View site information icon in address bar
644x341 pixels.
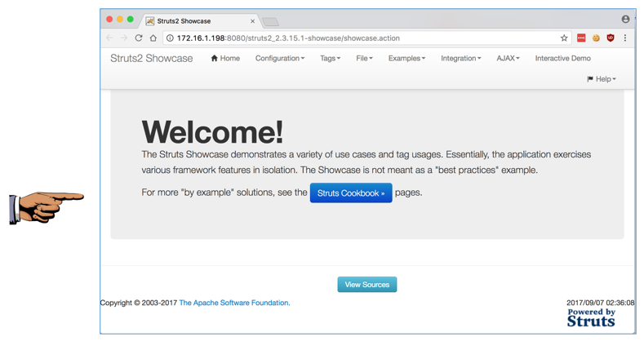[x=170, y=38]
